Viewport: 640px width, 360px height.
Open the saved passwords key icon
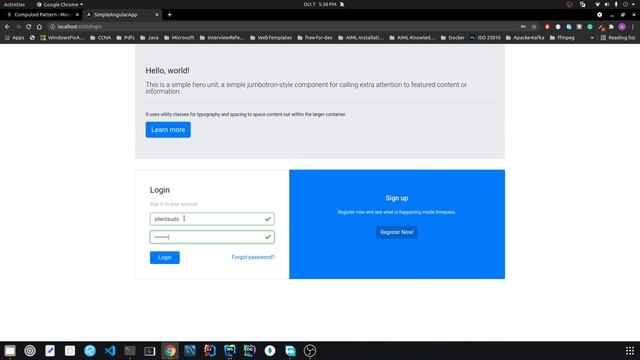click(x=523, y=27)
